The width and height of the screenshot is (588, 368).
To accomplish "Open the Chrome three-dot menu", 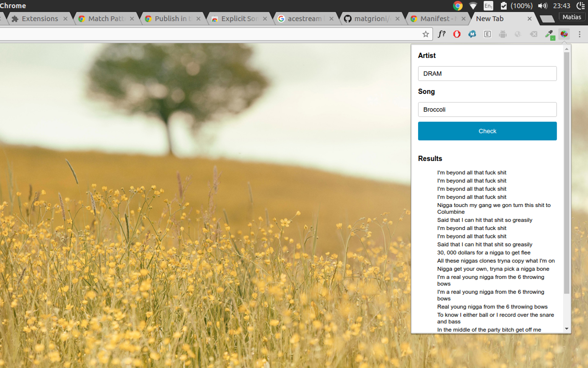I will (580, 34).
